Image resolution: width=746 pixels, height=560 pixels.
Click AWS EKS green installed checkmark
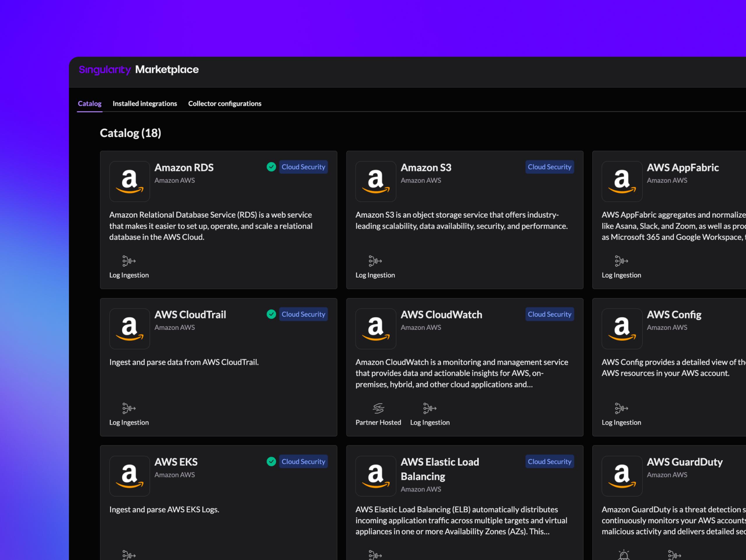(x=271, y=462)
